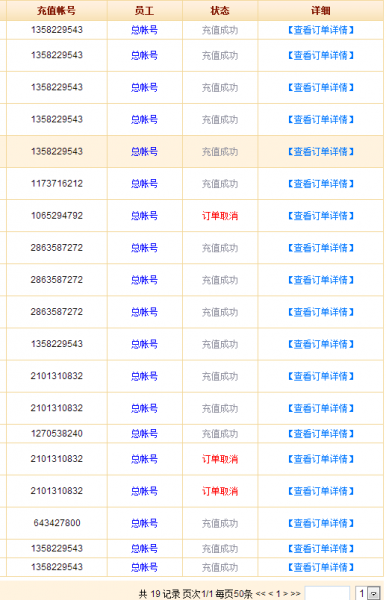Open 总帐号 employee link in 1270538240 row

[144, 434]
